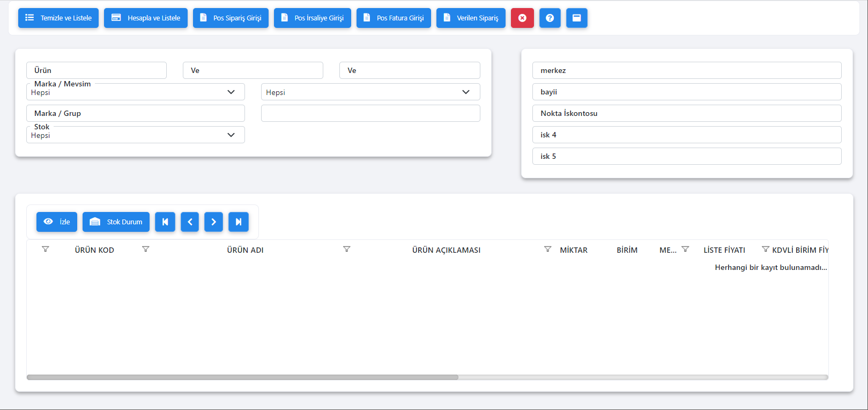868x410 pixels.
Task: Click the Hesapla ve Listele button
Action: 146,18
